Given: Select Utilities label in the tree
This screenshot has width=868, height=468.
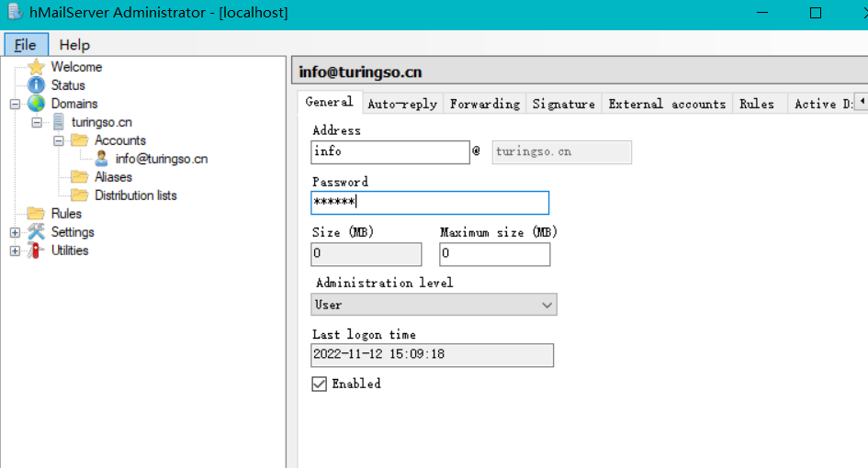Looking at the screenshot, I should pos(70,250).
